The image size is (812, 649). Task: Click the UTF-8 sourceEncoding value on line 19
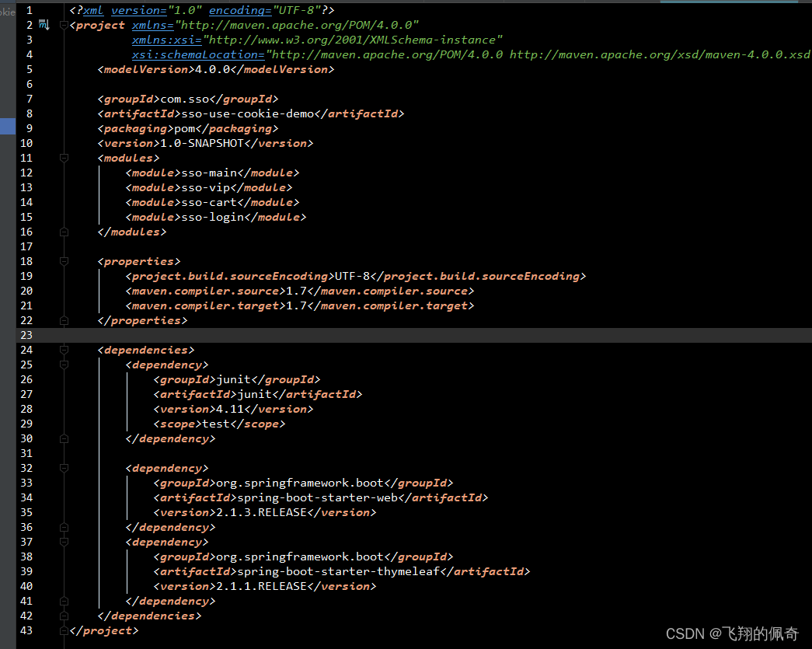[x=352, y=276]
